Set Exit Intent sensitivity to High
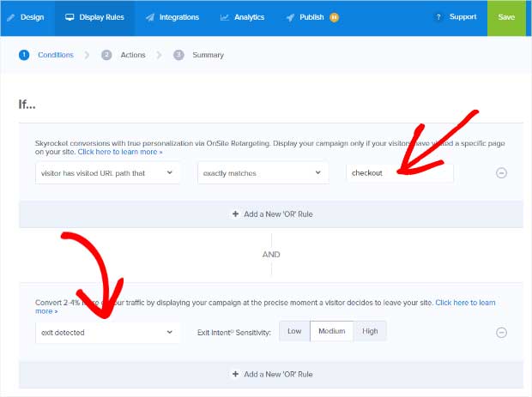 (370, 332)
